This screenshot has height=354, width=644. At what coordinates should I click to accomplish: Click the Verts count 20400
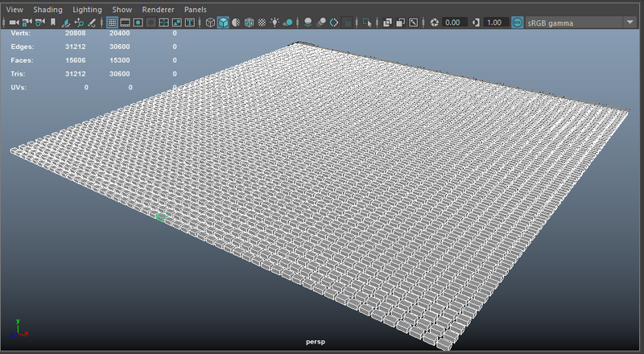(119, 33)
